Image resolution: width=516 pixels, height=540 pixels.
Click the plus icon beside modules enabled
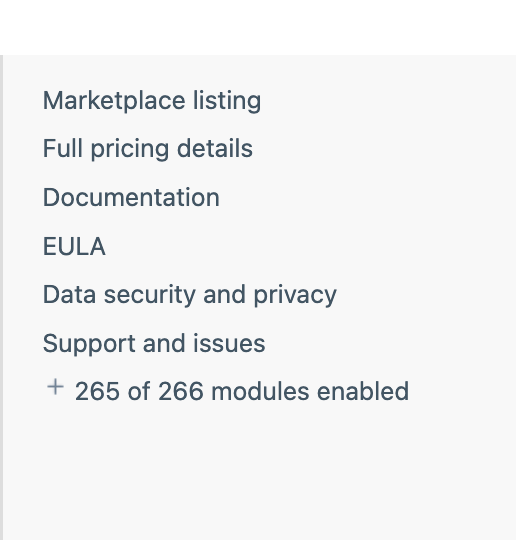click(x=55, y=387)
